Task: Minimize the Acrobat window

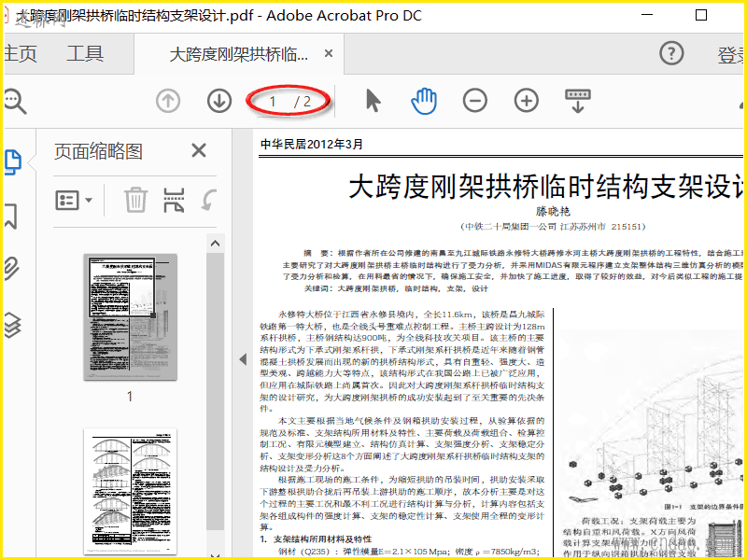Action: 647,15
